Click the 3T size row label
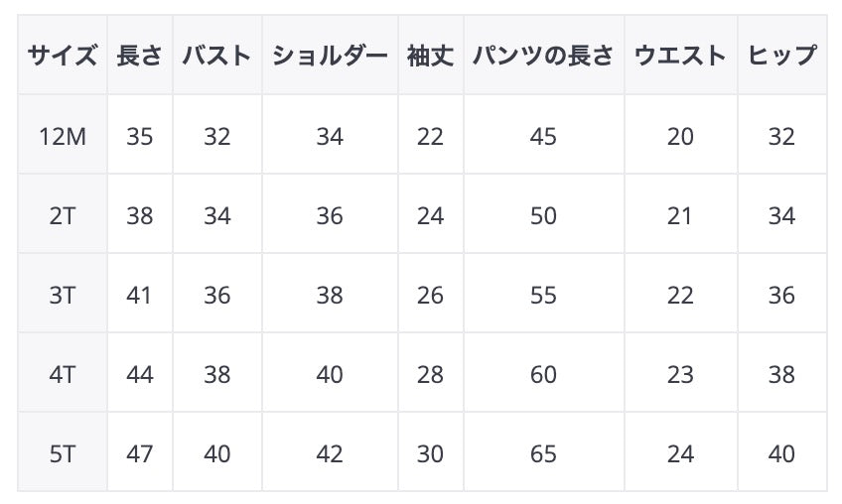842x504 pixels. [62, 295]
